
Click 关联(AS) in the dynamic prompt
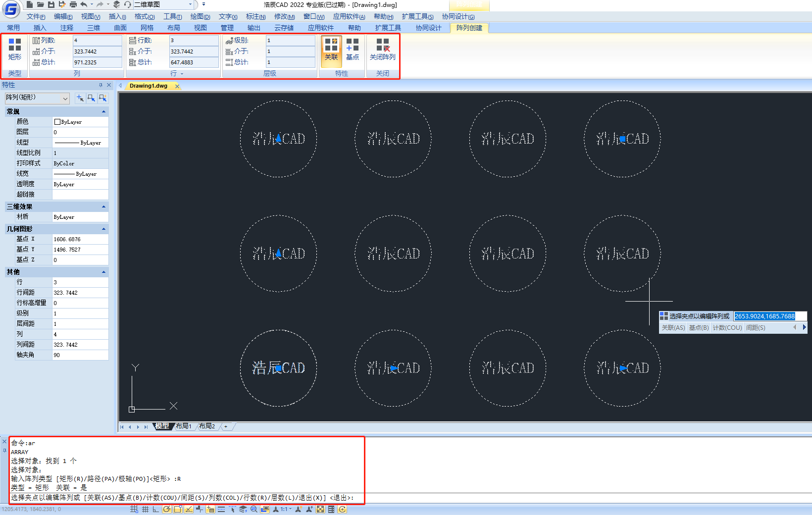673,328
